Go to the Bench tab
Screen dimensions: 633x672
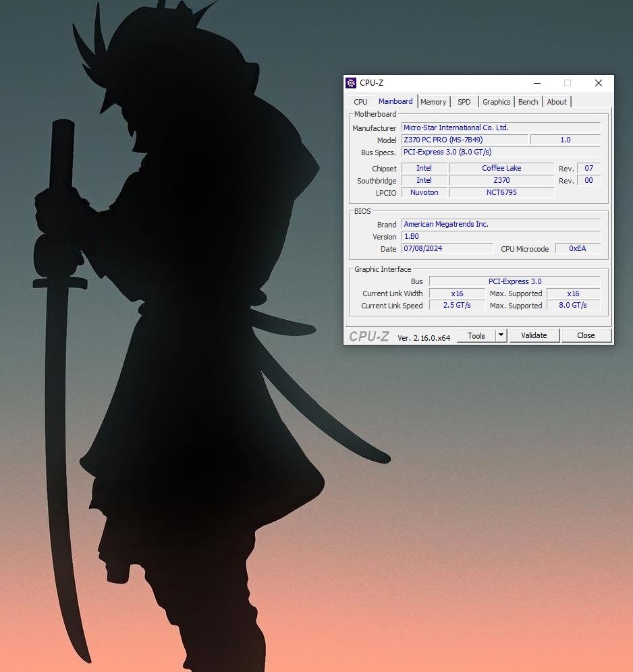[x=528, y=102]
